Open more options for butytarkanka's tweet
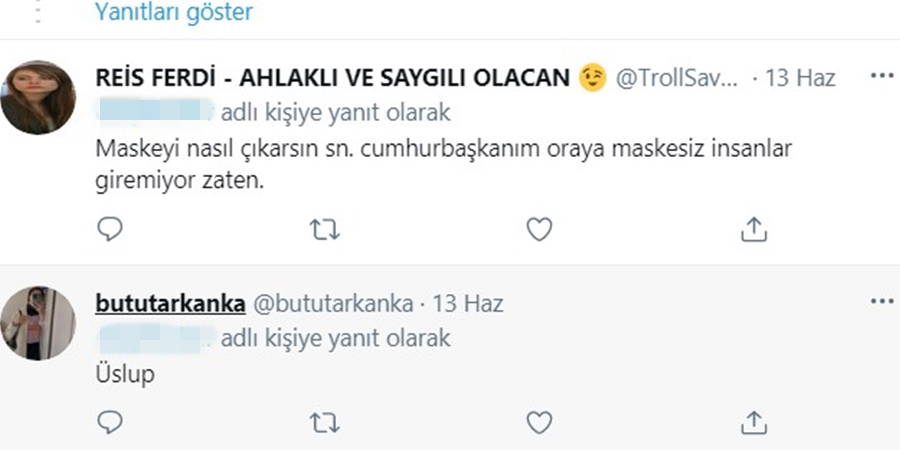Screen dimensions: 900x450 click(881, 301)
